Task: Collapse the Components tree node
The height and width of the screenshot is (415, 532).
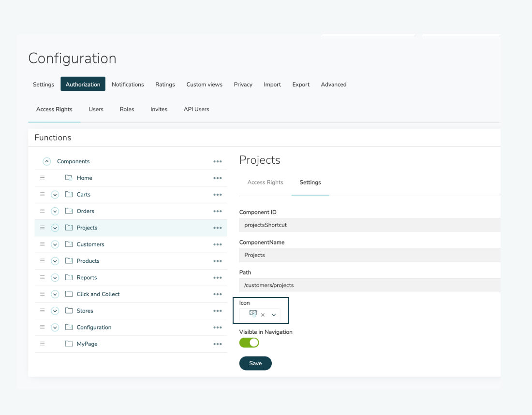Action: coord(47,161)
